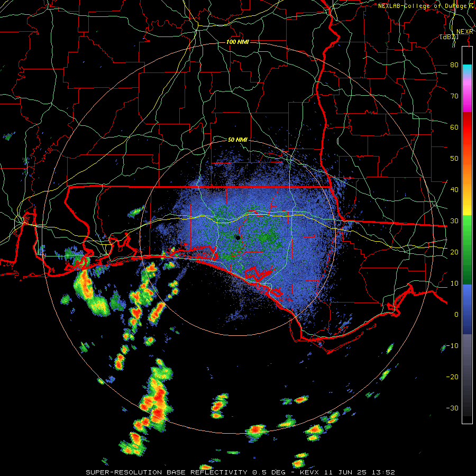Click the Super-Resolution Base Reflectivity caption
The width and height of the screenshot is (476, 476).
point(241,472)
